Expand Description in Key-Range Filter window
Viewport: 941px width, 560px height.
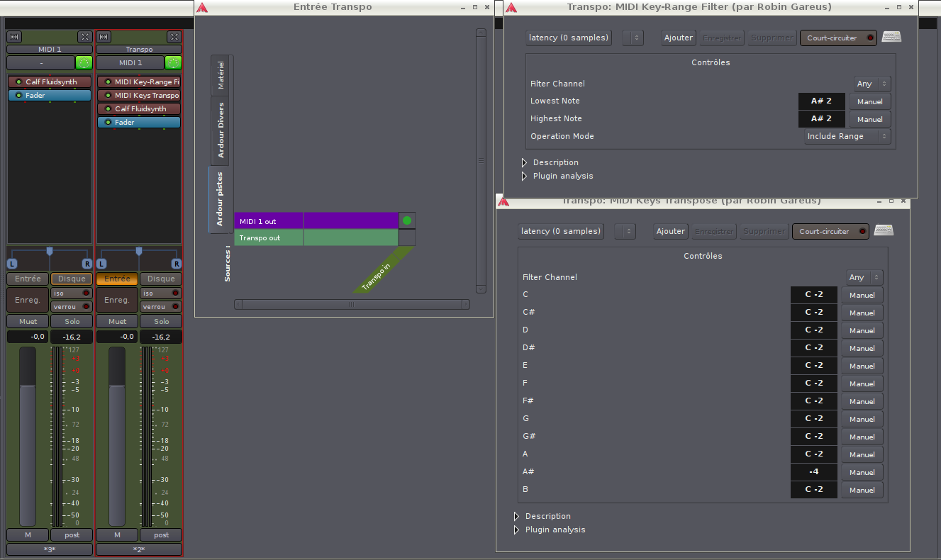click(x=525, y=162)
